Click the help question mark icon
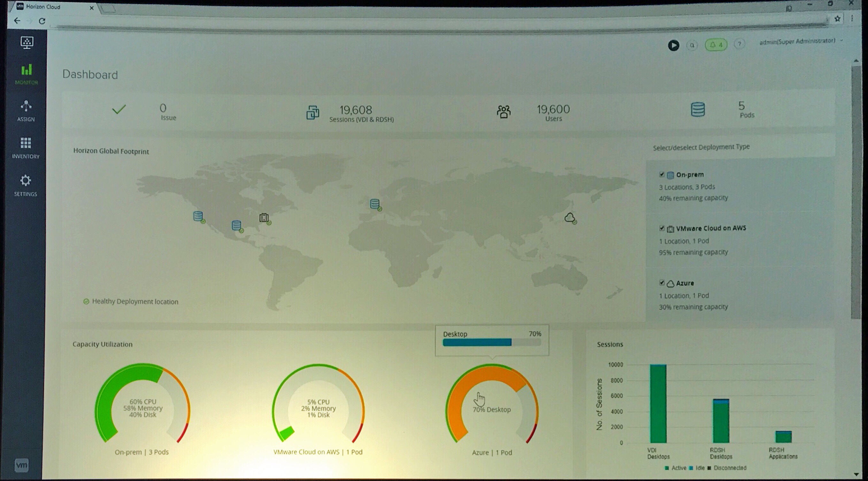868x481 pixels. 739,44
